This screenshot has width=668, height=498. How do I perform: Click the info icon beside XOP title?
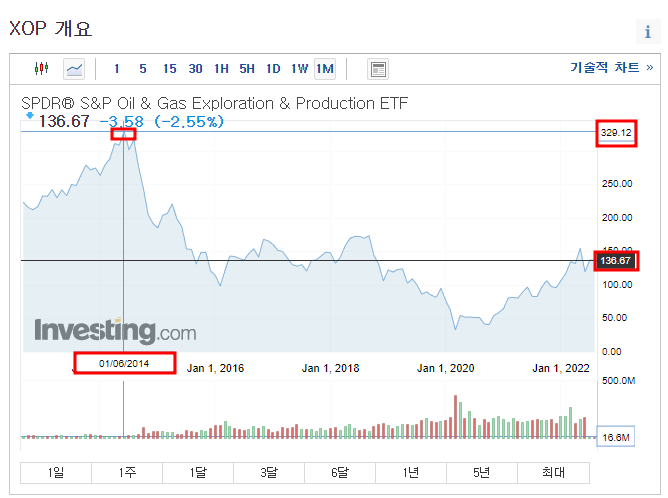tap(648, 32)
